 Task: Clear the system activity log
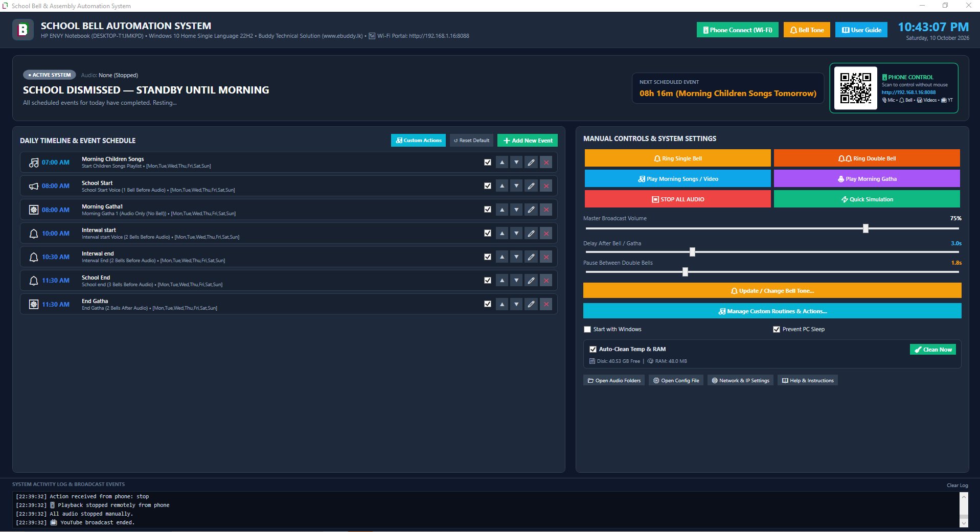[x=957, y=485]
